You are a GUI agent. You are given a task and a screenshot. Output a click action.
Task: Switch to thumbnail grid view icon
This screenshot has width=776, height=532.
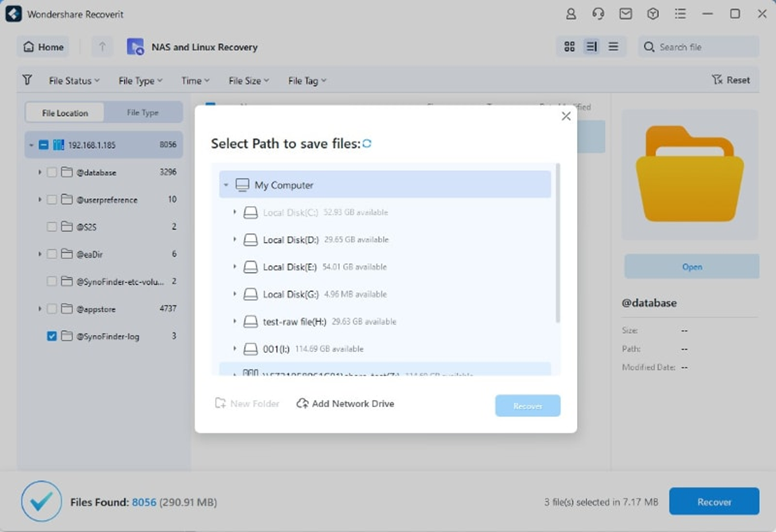point(569,47)
